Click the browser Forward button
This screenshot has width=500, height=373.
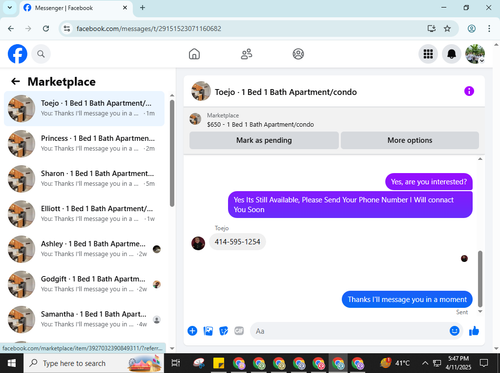(28, 29)
